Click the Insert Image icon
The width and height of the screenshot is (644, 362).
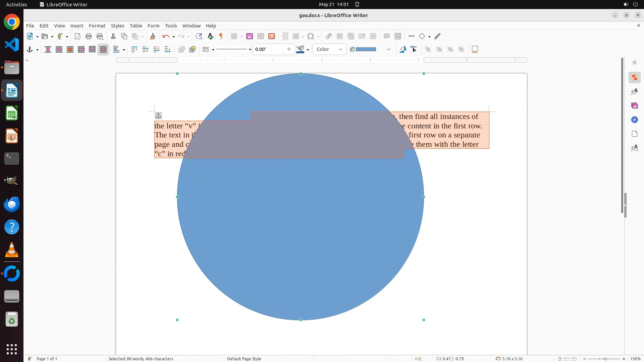250,36
